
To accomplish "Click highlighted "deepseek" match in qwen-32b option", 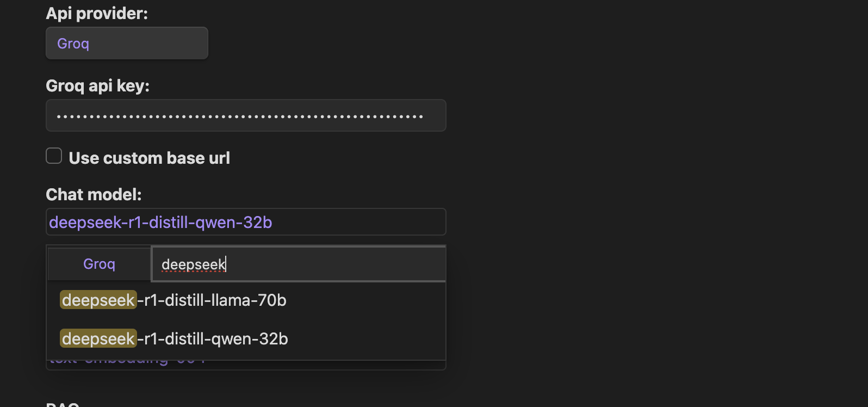I will point(98,339).
